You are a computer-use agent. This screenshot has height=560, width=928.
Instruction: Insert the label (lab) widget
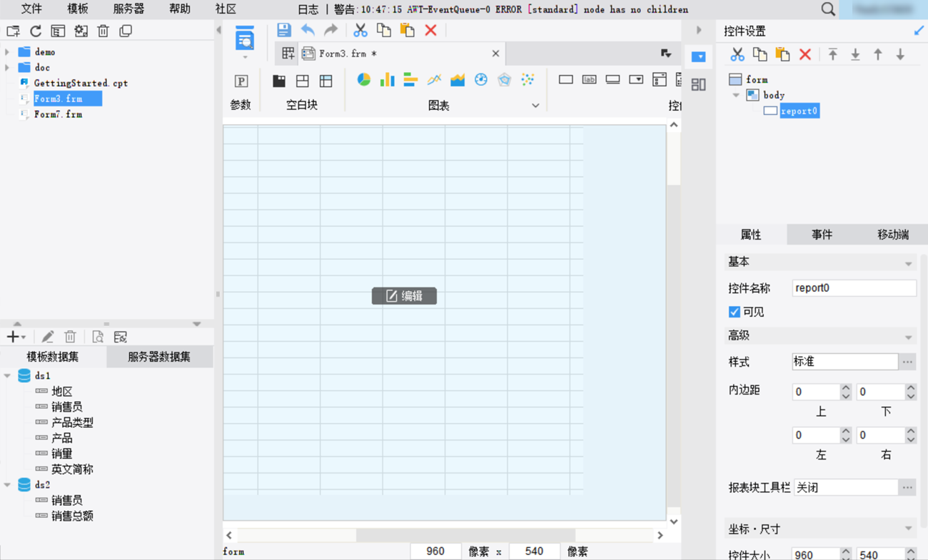(590, 80)
